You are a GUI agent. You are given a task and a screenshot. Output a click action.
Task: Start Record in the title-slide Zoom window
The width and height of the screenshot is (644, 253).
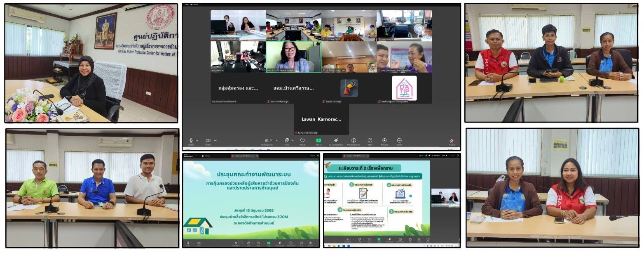point(310,243)
